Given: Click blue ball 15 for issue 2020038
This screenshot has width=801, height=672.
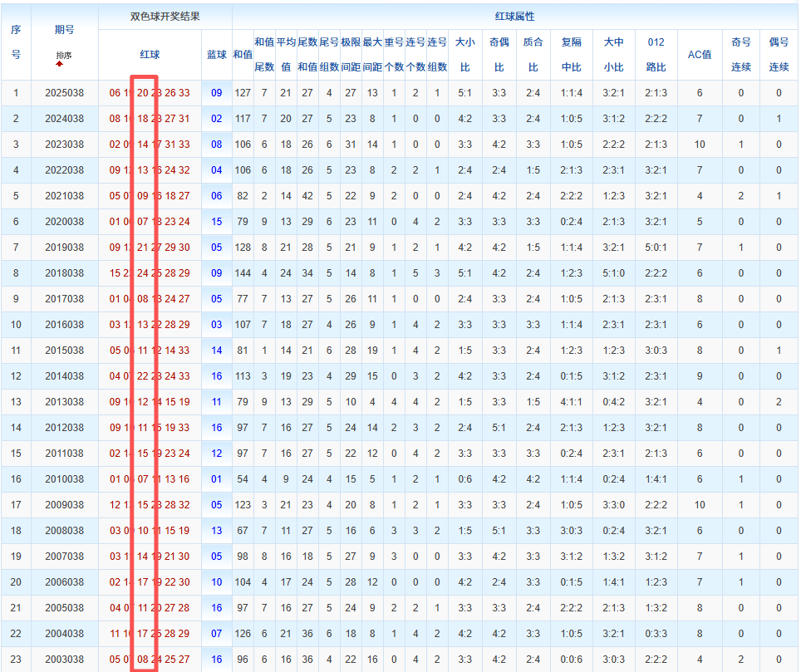Looking at the screenshot, I should click(216, 222).
